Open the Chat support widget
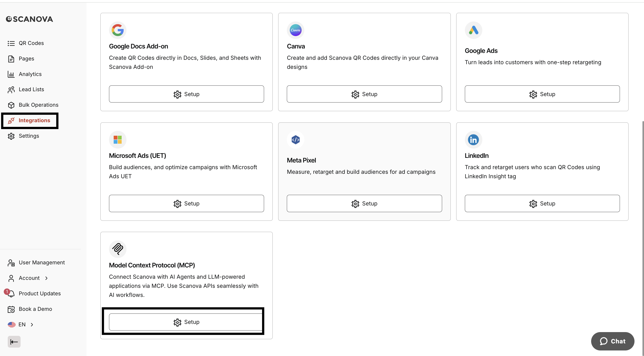Viewport: 644px width, 356px height. coord(613,341)
